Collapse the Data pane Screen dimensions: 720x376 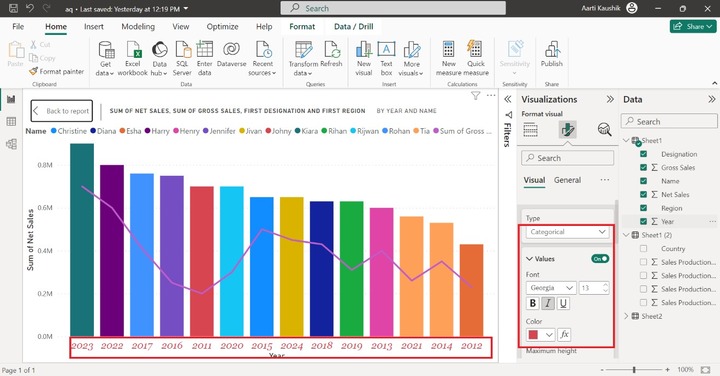coord(711,99)
